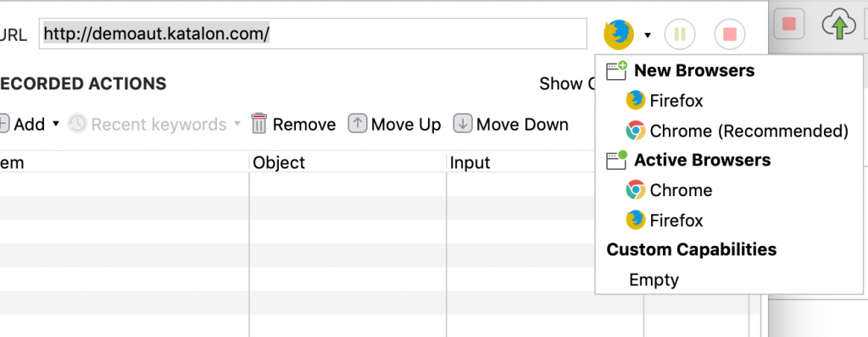
Task: Click the Recent keywords clock icon
Action: 77,124
